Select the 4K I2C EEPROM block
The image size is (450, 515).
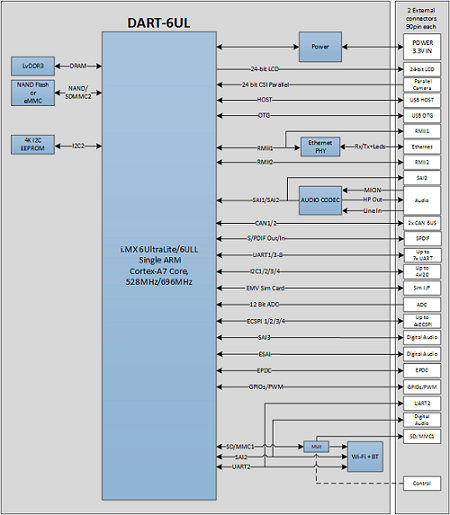tap(33, 144)
